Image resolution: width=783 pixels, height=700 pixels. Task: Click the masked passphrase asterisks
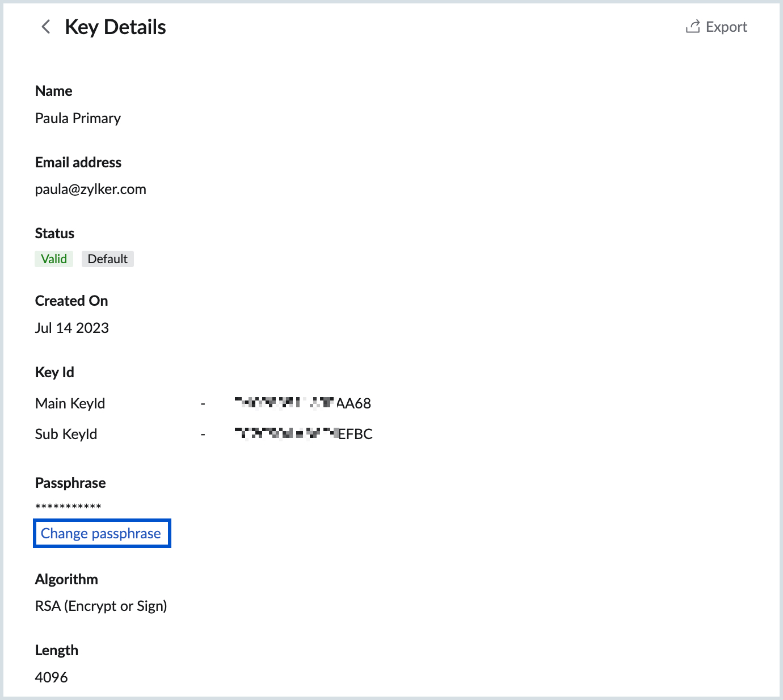click(68, 506)
